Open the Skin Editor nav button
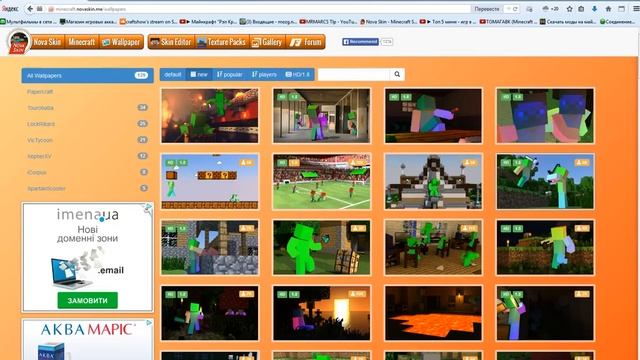The image size is (640, 360). (x=171, y=42)
